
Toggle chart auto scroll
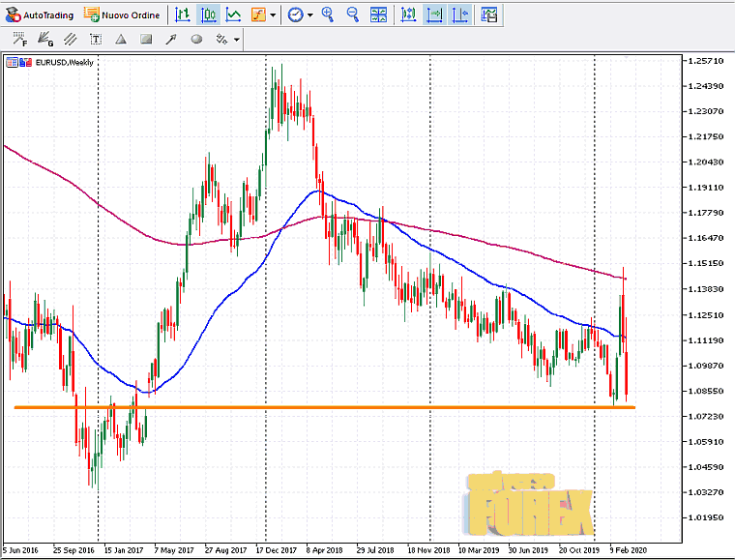tap(434, 15)
